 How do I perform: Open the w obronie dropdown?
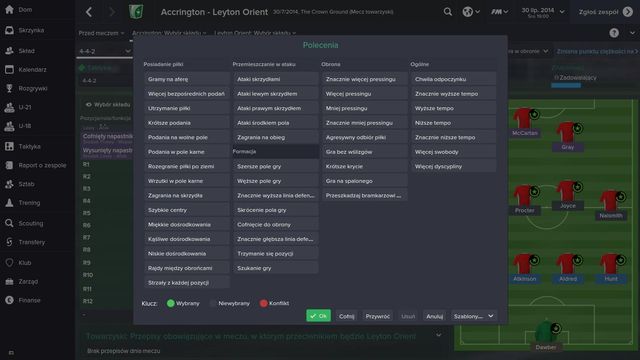tap(529, 51)
